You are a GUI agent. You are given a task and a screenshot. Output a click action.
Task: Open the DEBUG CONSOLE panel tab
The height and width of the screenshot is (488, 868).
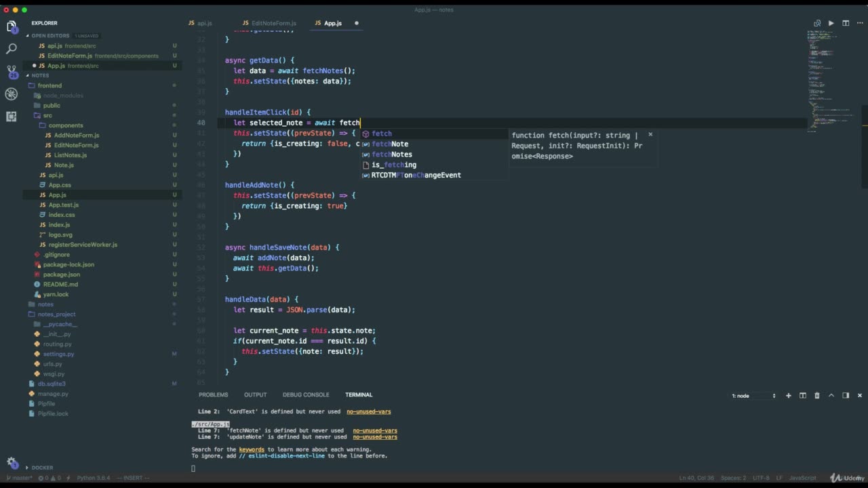[306, 394]
